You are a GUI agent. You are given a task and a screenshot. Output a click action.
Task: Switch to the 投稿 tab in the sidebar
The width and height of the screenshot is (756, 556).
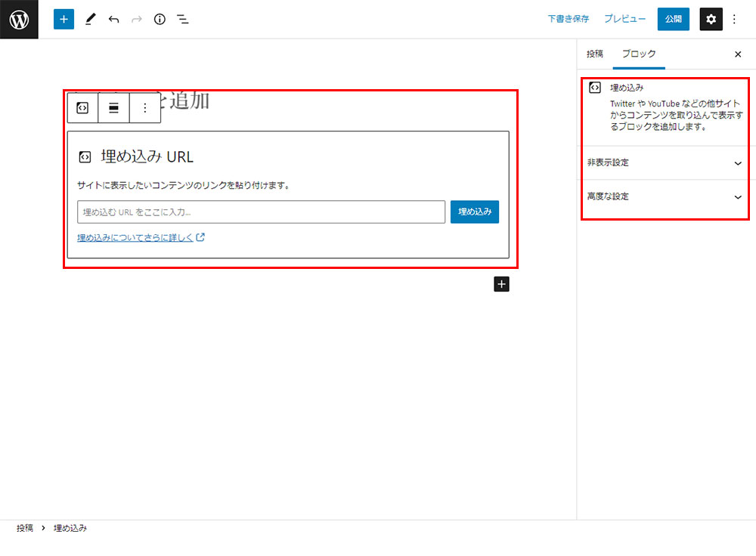point(594,54)
